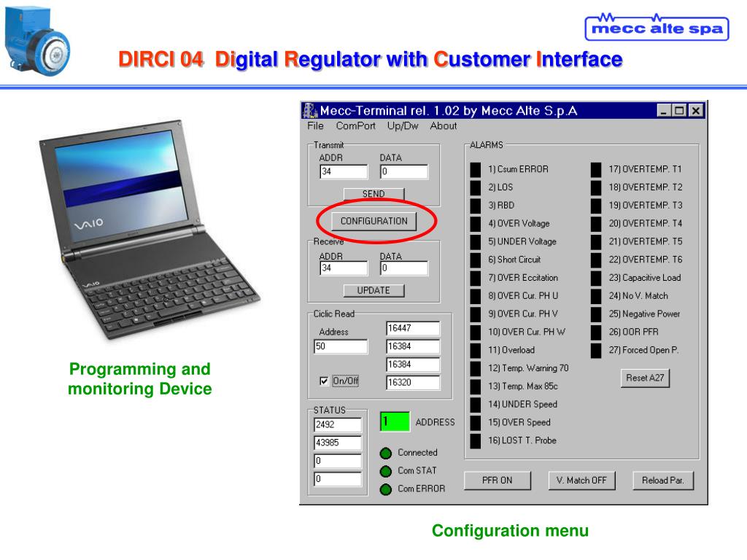Click the No V. Match alarm indicator
Viewport: 747px width, 560px height.
pyautogui.click(x=596, y=296)
